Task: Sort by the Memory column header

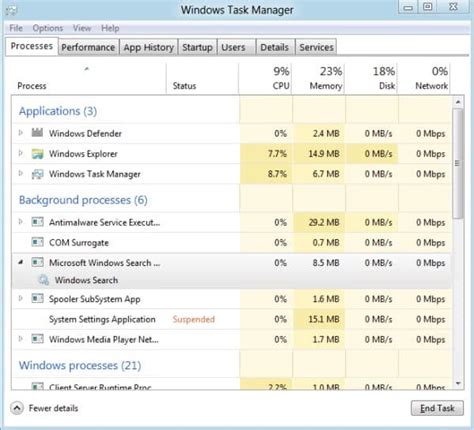Action: [x=318, y=78]
